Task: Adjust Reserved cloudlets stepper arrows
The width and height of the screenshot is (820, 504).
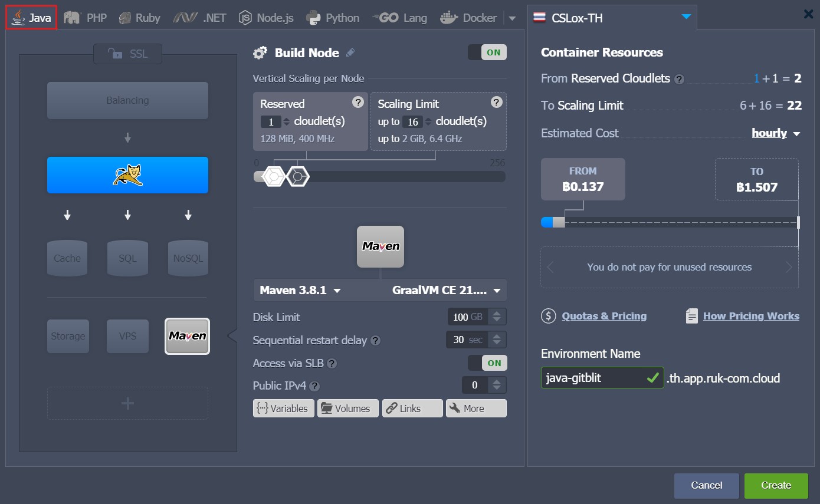Action: tap(287, 122)
